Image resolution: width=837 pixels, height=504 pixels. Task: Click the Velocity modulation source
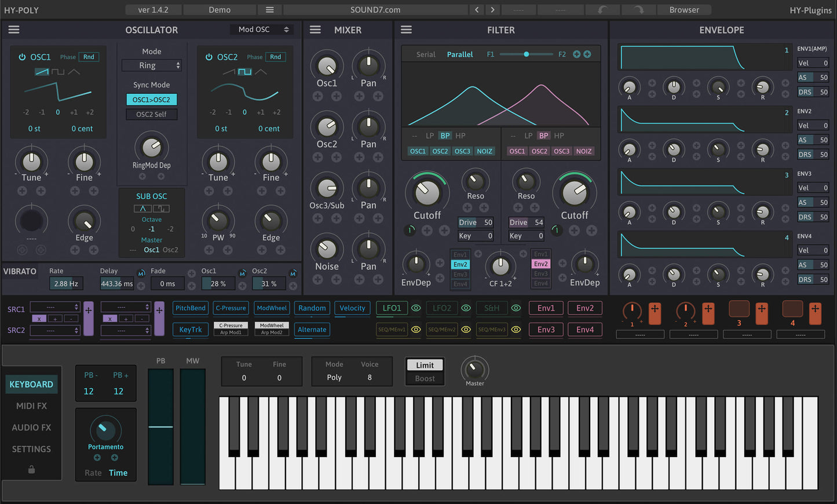coord(352,308)
